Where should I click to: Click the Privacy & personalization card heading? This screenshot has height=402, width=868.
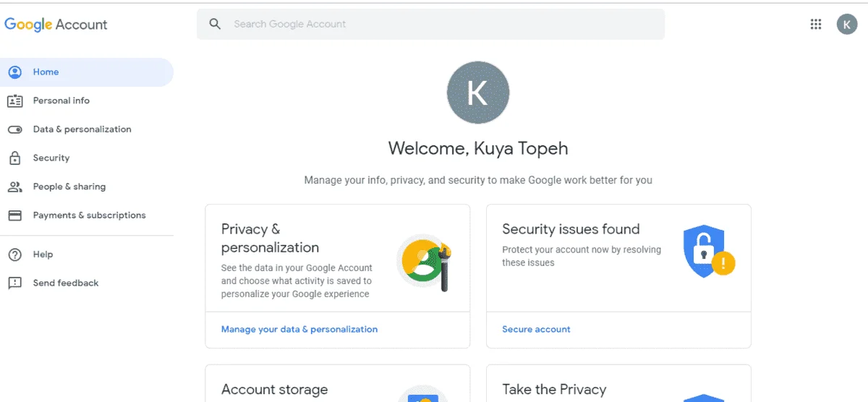tap(270, 239)
